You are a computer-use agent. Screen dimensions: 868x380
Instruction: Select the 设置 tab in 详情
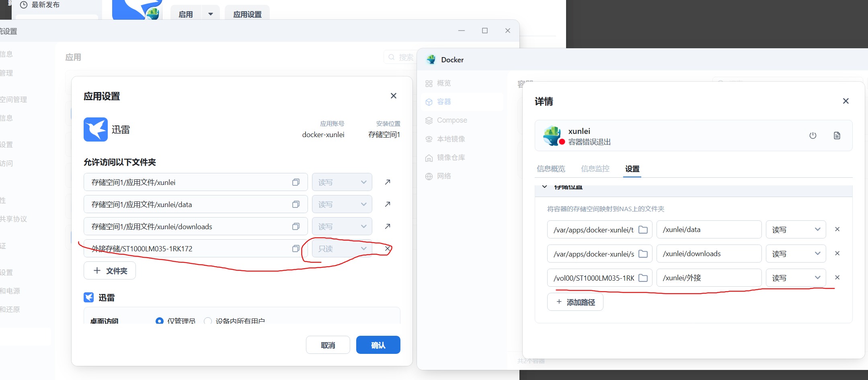(632, 169)
